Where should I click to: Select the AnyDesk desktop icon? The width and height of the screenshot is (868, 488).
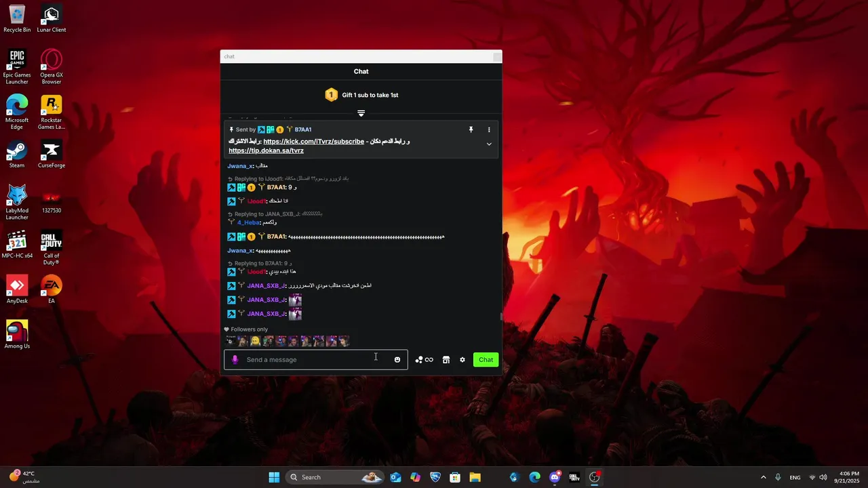pyautogui.click(x=17, y=290)
